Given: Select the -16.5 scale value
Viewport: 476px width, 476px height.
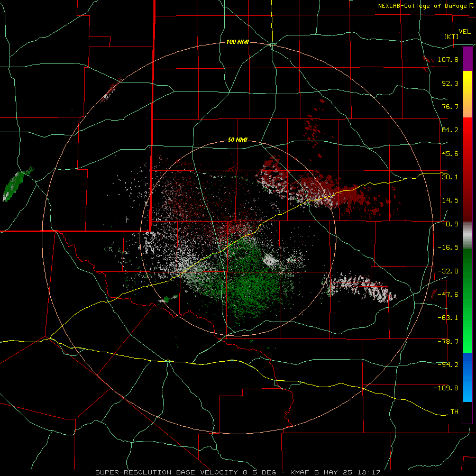Looking at the screenshot, I should click(448, 248).
